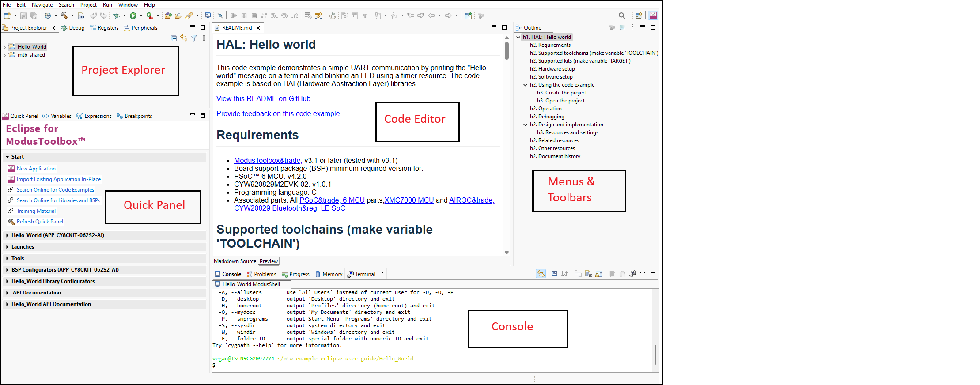The height and width of the screenshot is (385, 980).
Task: Click the New Application link
Action: click(36, 169)
